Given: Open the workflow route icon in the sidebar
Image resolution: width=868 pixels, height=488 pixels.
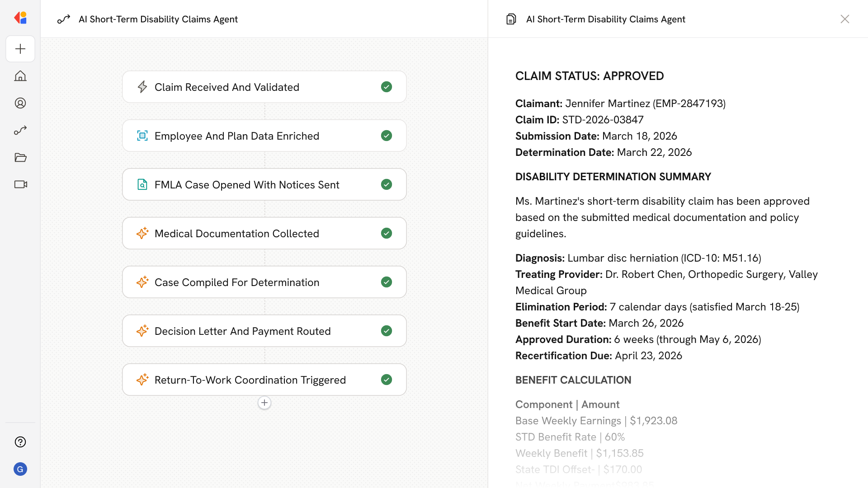Looking at the screenshot, I should 20,130.
